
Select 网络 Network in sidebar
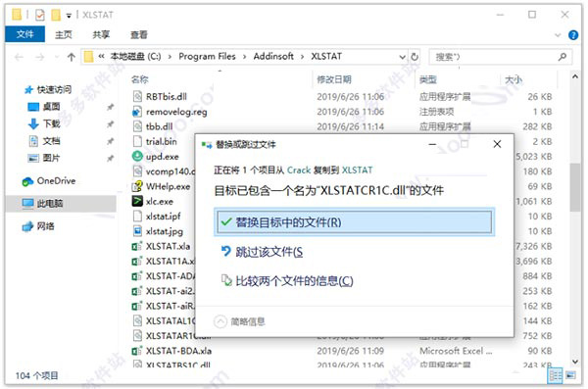pyautogui.click(x=38, y=226)
